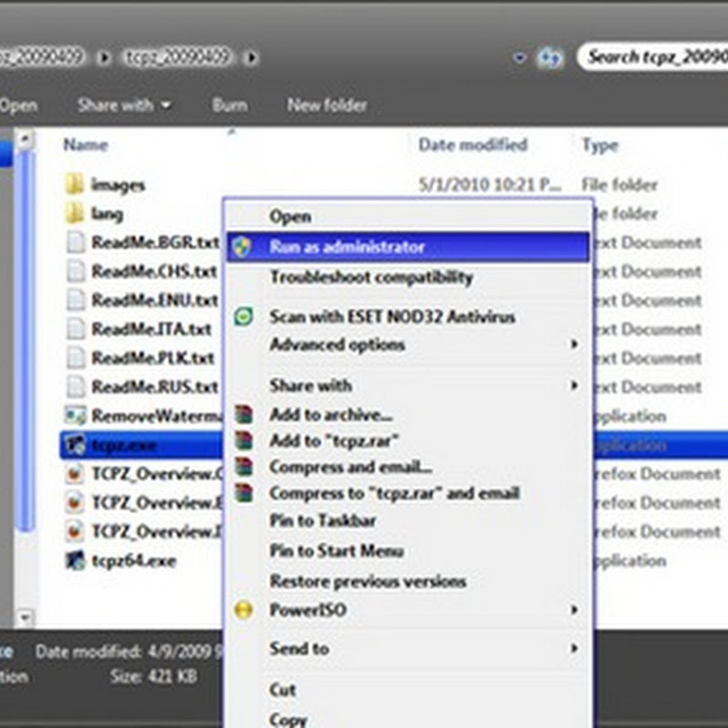This screenshot has width=728, height=728.
Task: Click the ESET NOD32 scan icon
Action: (243, 317)
